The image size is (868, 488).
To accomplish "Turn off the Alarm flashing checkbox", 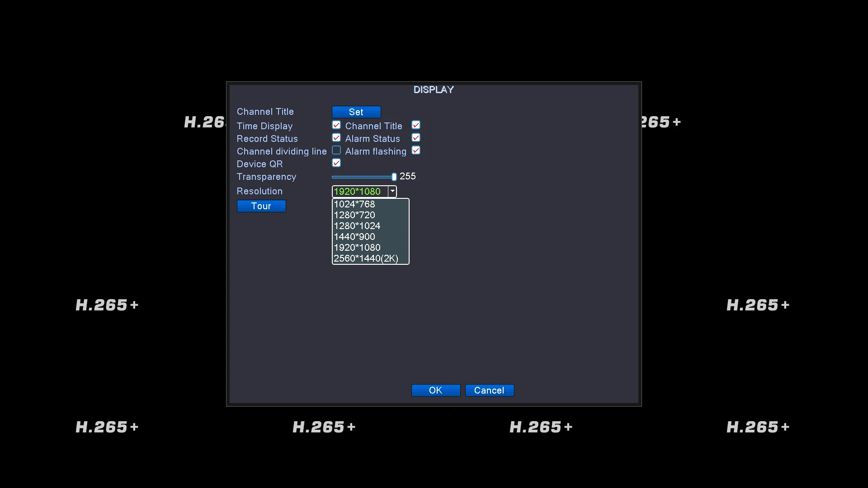I will (x=416, y=150).
